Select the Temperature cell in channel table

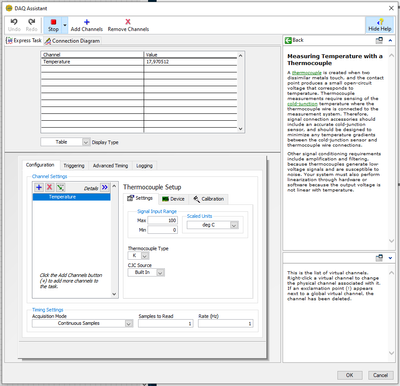(92, 62)
